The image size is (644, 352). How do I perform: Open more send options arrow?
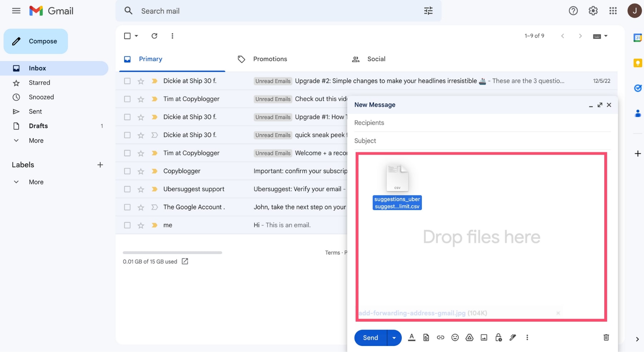394,338
